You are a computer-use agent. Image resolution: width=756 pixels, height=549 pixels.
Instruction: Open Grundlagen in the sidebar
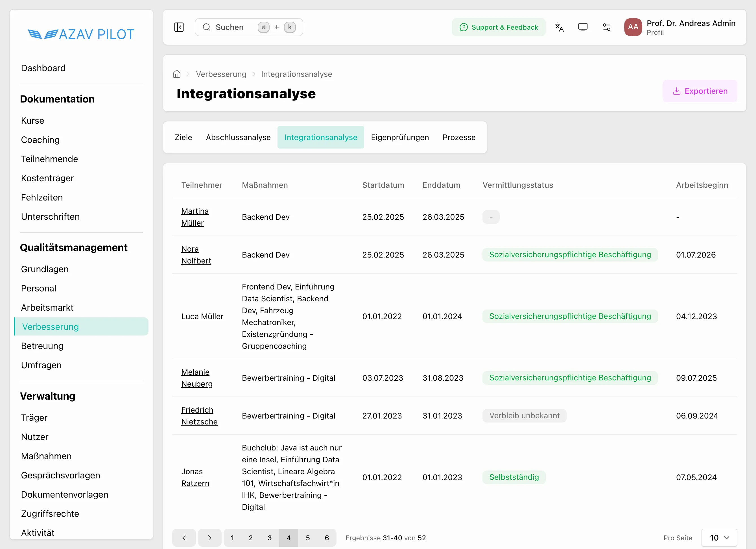click(x=45, y=269)
